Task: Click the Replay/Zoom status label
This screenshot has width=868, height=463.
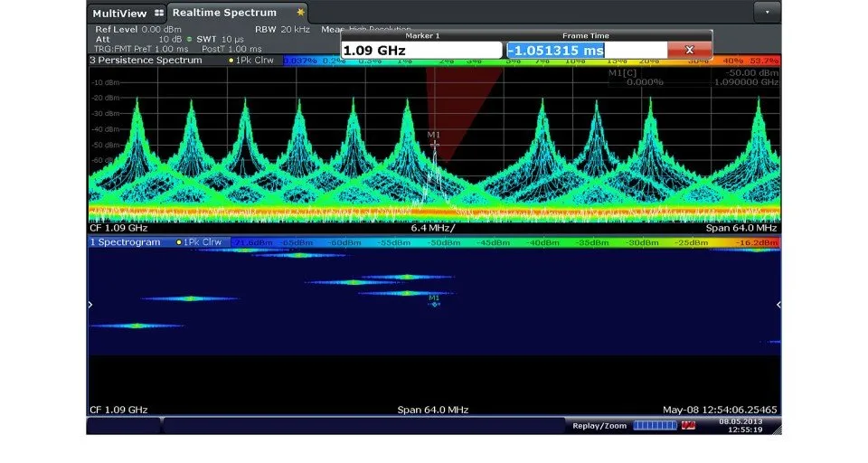Action: (x=599, y=426)
